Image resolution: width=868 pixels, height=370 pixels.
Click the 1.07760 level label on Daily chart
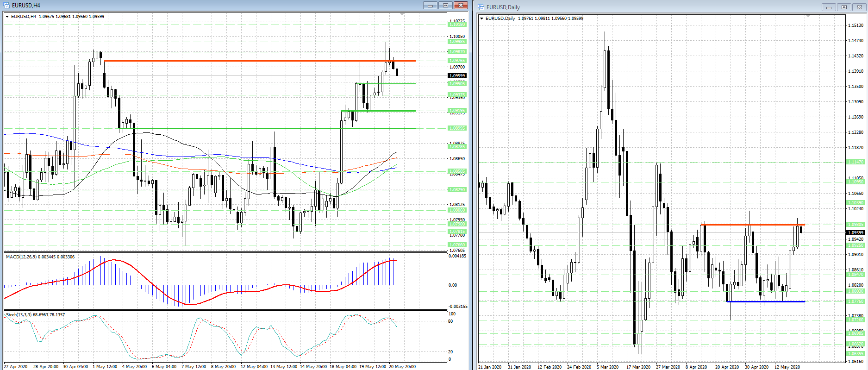click(856, 301)
